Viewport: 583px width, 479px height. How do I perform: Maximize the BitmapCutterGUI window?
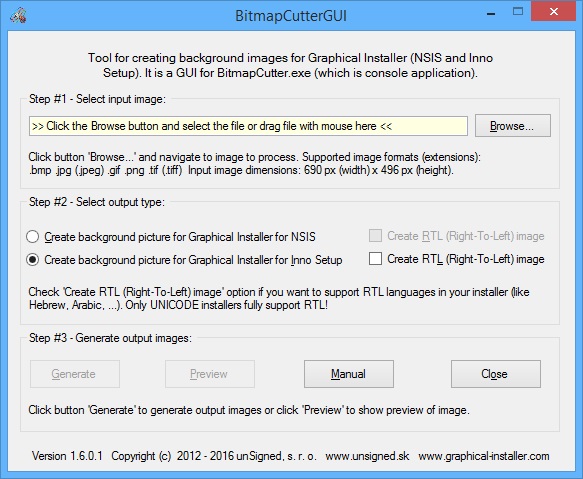(x=518, y=12)
